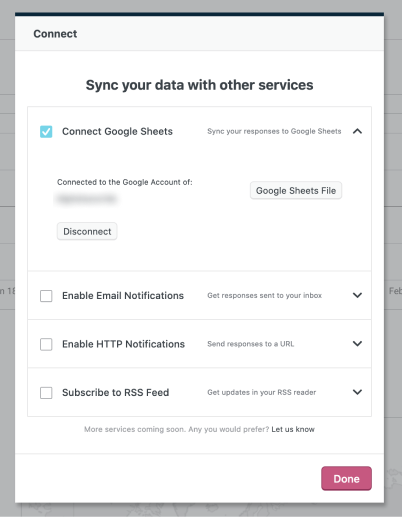Image resolution: width=402 pixels, height=517 pixels.
Task: Enable Email Notifications checkbox
Action: (x=46, y=296)
